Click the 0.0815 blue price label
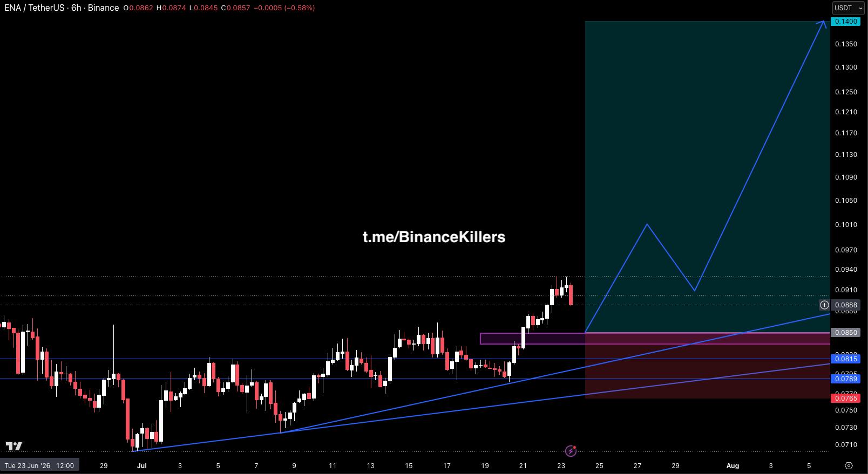 pos(845,359)
